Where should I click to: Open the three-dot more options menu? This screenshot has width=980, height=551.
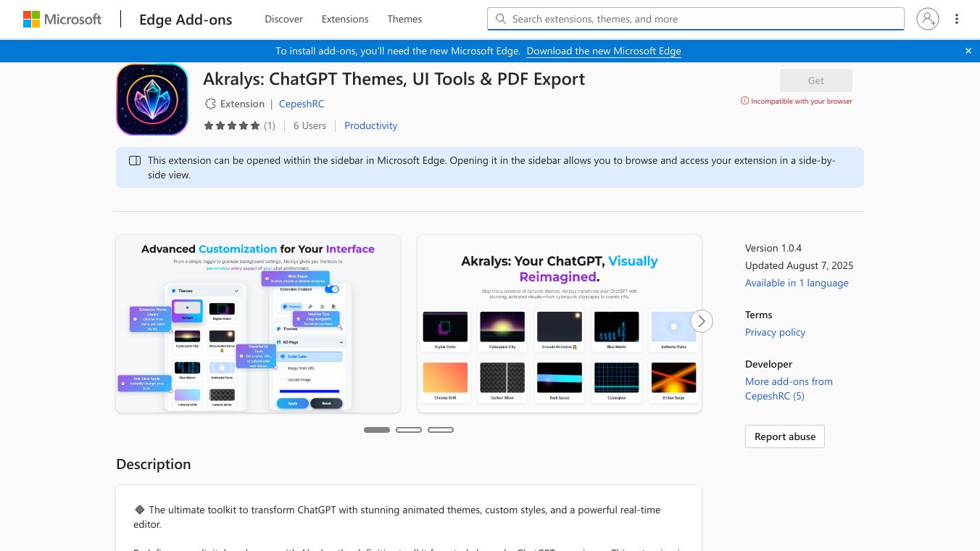pyautogui.click(x=957, y=19)
